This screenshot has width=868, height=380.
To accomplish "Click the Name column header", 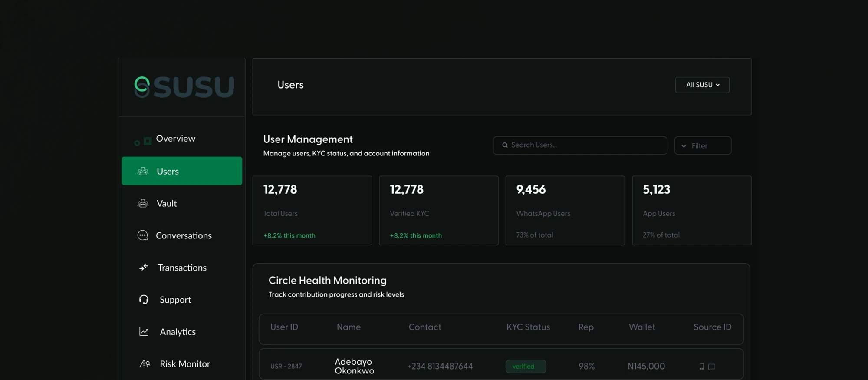I will (349, 327).
